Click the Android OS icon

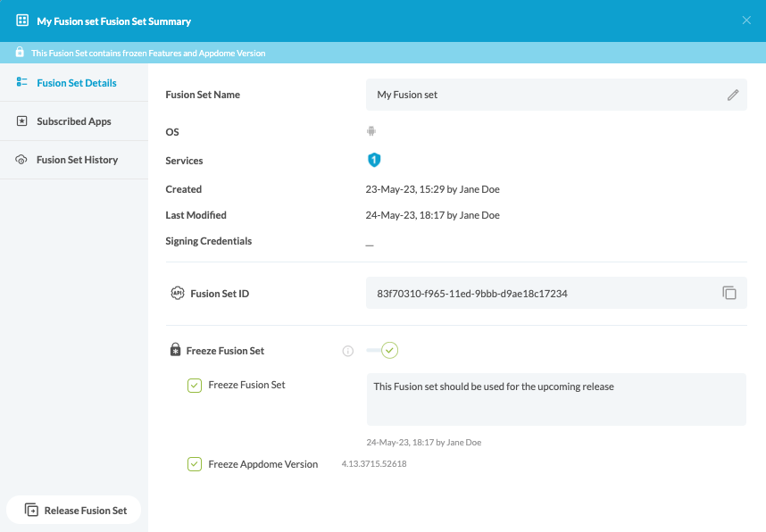pyautogui.click(x=371, y=131)
